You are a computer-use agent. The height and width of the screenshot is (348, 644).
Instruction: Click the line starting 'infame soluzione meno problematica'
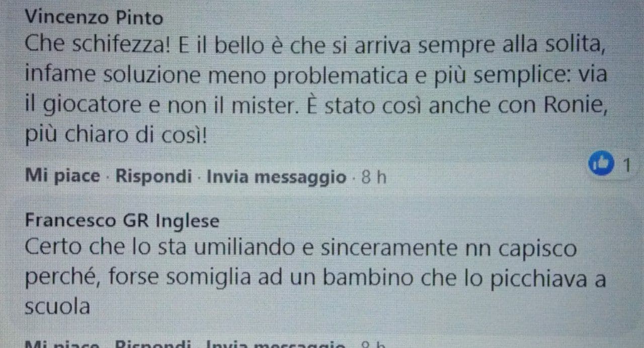[316, 77]
